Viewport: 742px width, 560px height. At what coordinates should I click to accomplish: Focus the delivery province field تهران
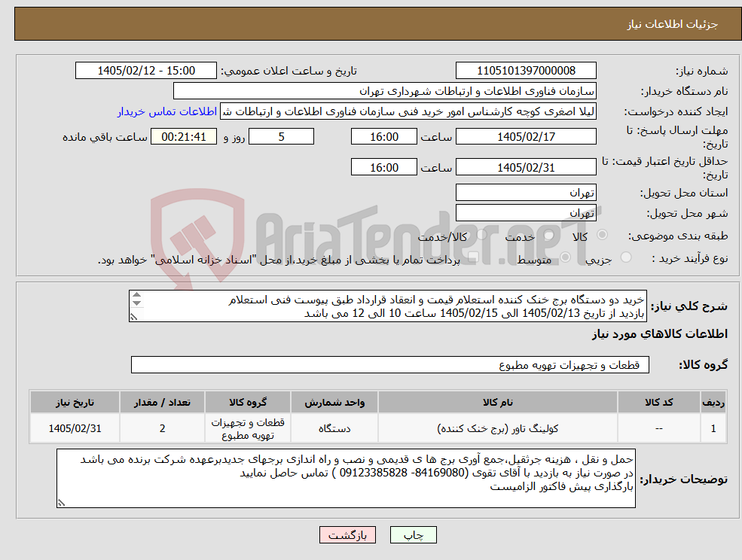pos(526,193)
